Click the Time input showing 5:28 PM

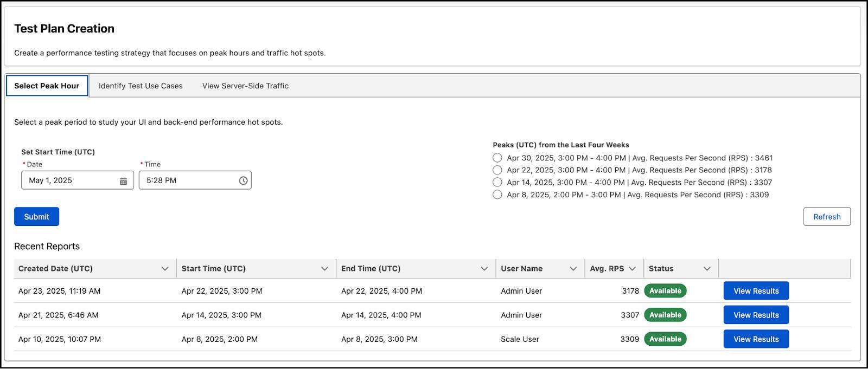[x=195, y=180]
